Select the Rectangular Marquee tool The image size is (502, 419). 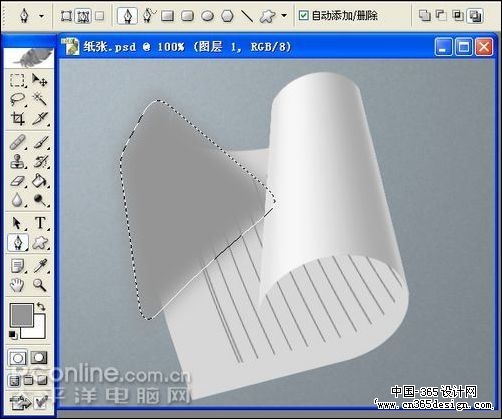(x=17, y=80)
